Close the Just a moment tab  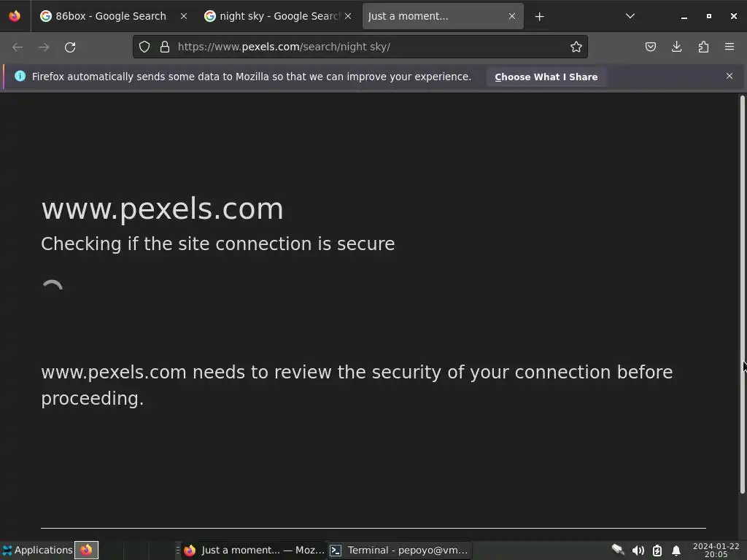click(x=511, y=16)
